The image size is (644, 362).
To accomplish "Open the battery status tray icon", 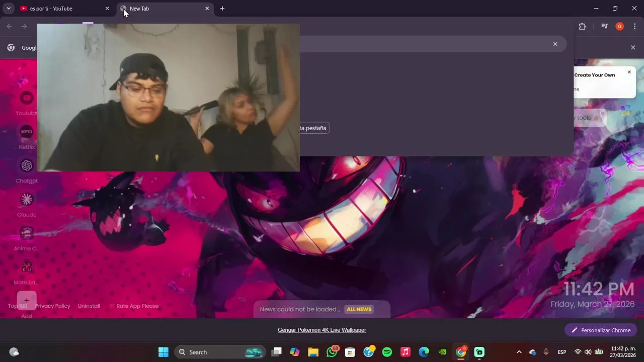I will coord(599,352).
